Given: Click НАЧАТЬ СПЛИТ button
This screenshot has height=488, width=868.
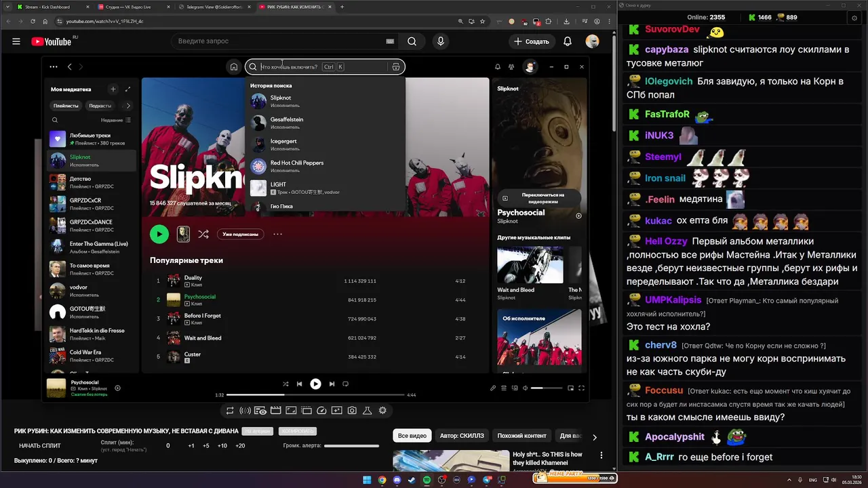Looking at the screenshot, I should coord(40,446).
